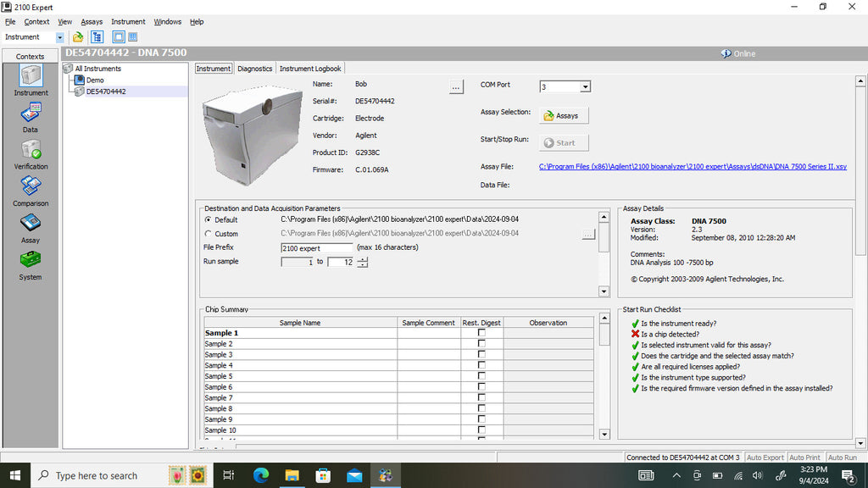
Task: Check Rest. Digest for Sample 2
Action: (x=481, y=344)
